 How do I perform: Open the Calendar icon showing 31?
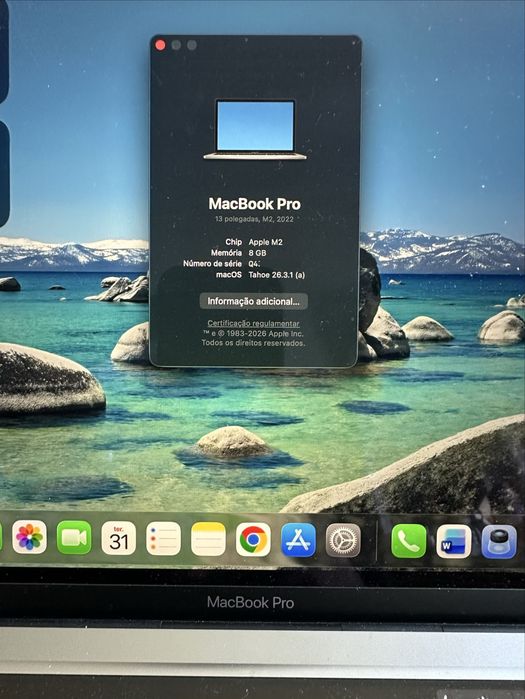119,538
